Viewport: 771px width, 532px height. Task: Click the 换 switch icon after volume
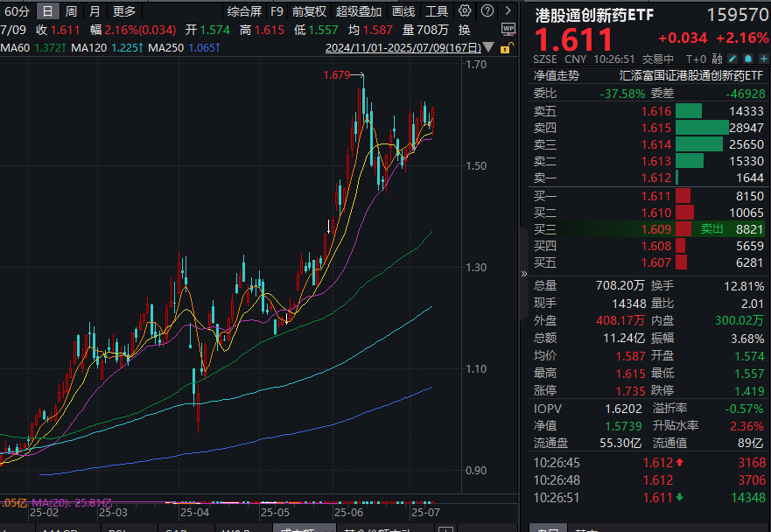pos(462,29)
